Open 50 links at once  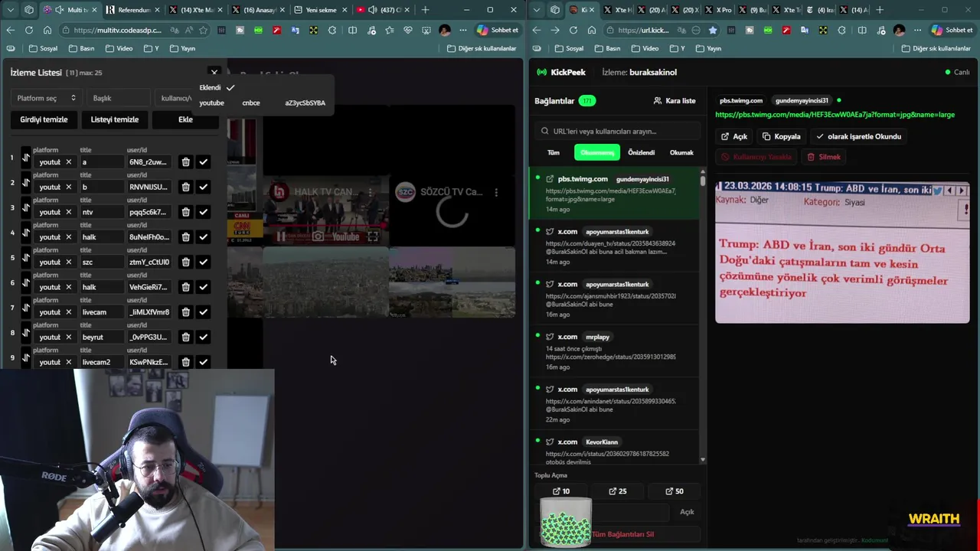pyautogui.click(x=674, y=491)
